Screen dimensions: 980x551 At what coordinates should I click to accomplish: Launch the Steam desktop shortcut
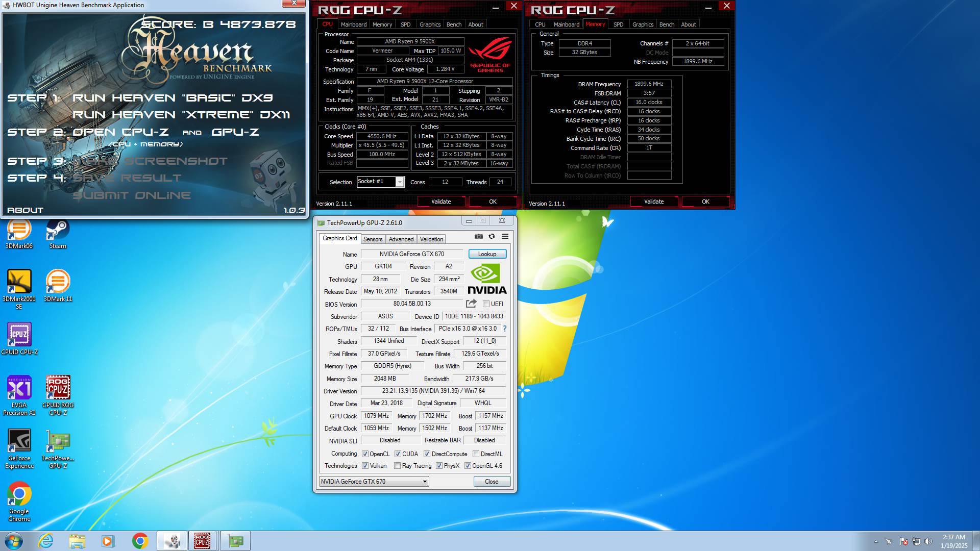point(58,234)
